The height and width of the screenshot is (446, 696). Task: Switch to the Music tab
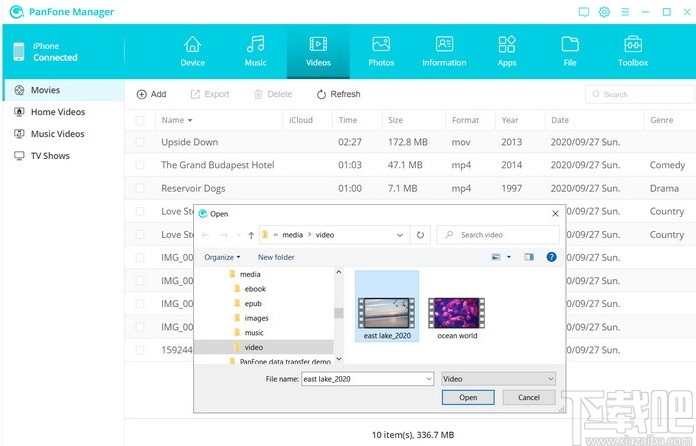tap(255, 51)
